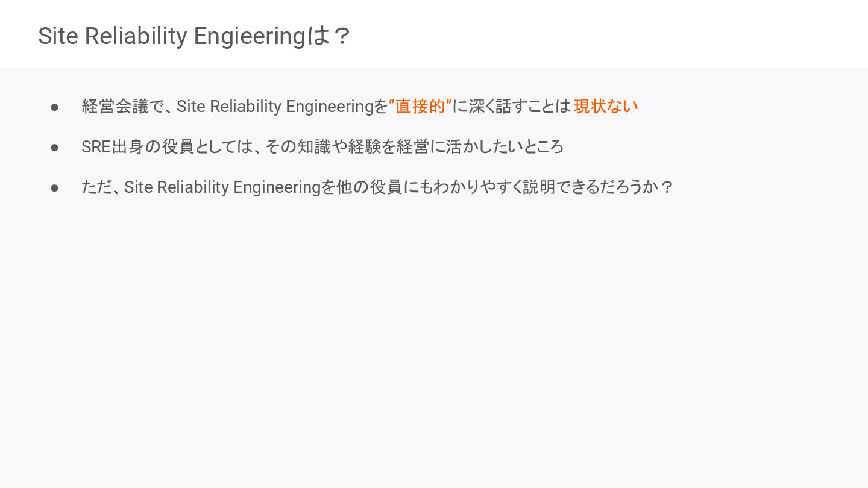The height and width of the screenshot is (488, 868).
Task: Select the first bullet point dot
Action: [x=55, y=107]
